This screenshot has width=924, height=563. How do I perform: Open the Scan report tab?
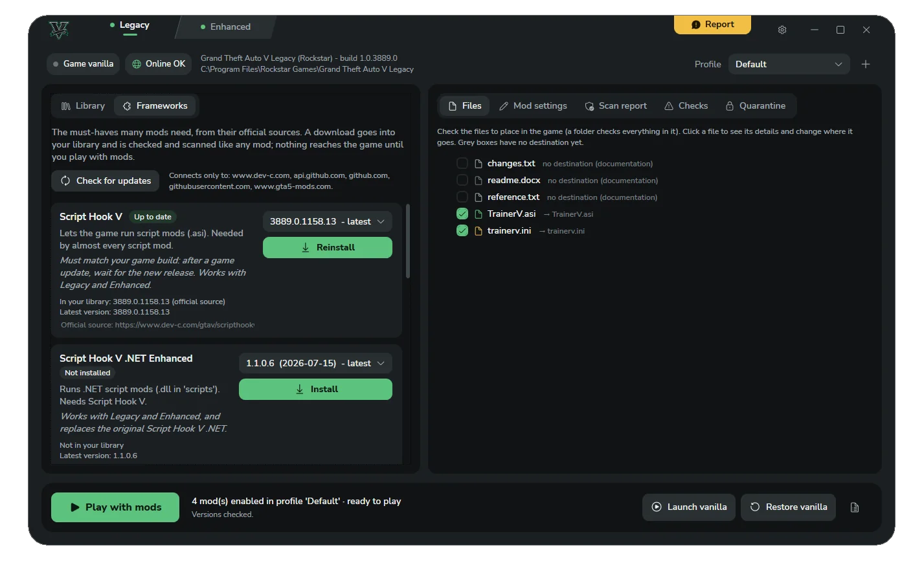click(x=616, y=106)
